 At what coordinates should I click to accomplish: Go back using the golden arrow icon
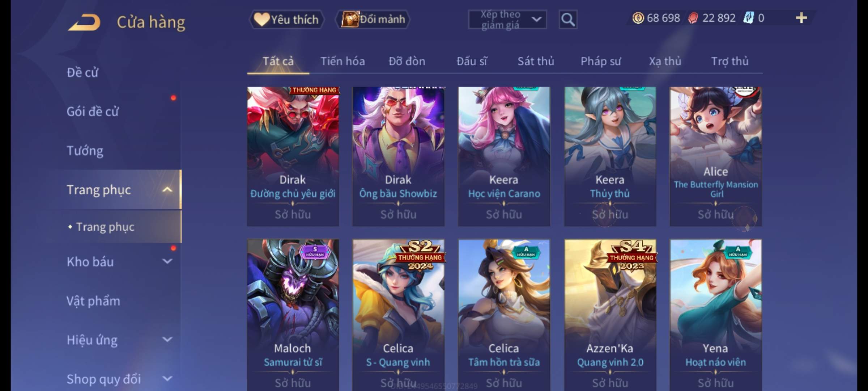84,22
